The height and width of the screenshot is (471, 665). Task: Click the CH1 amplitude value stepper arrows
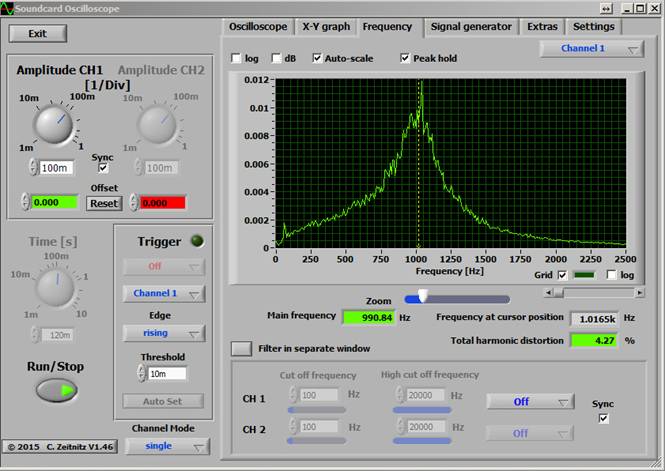coord(31,169)
